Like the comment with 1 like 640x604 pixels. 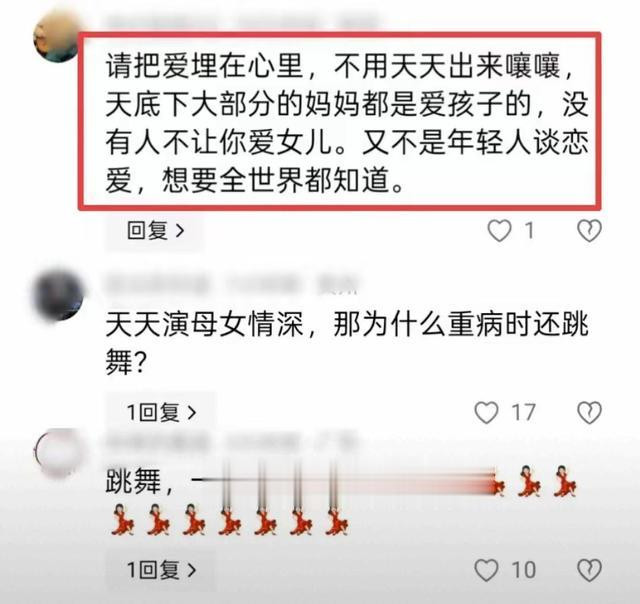(x=500, y=231)
